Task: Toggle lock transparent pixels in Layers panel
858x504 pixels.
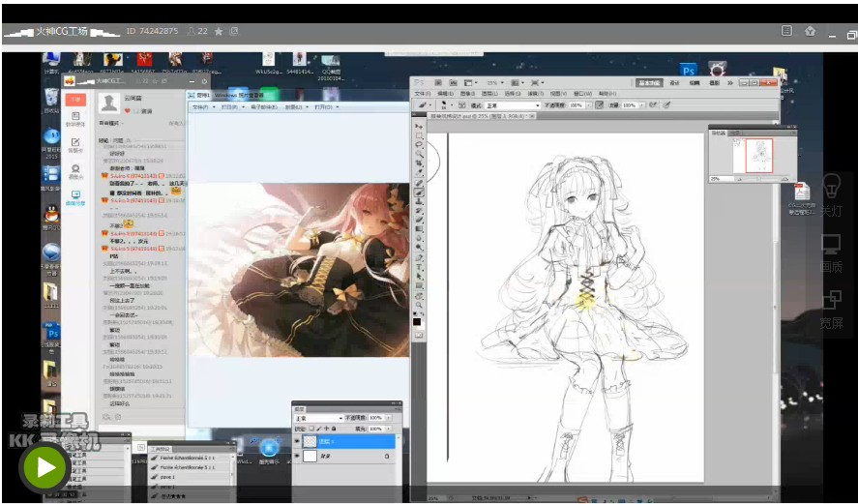Action: click(x=311, y=429)
